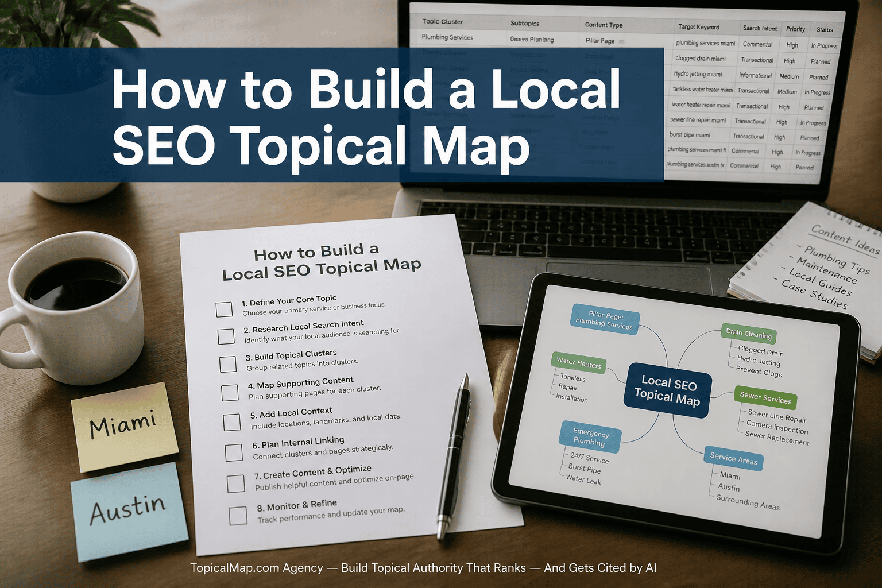Click Camera Inspection under Sewer Services
Screen dimensions: 882x588
[777, 428]
